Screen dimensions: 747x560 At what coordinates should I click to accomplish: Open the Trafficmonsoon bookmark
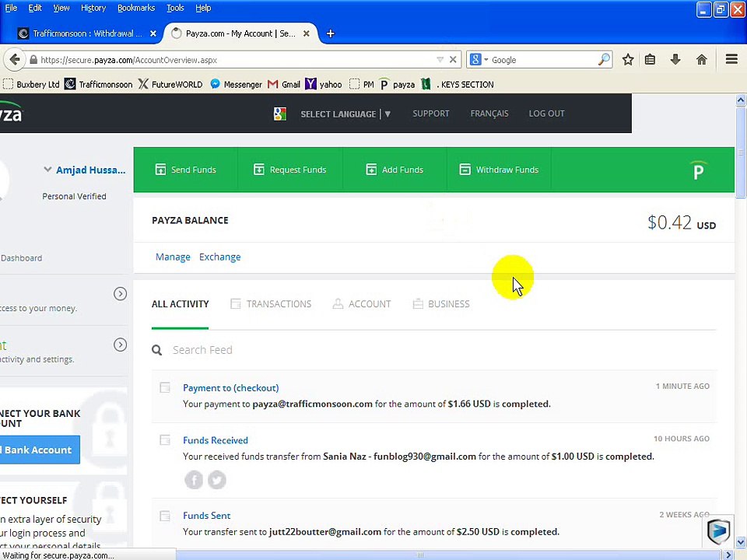(99, 84)
